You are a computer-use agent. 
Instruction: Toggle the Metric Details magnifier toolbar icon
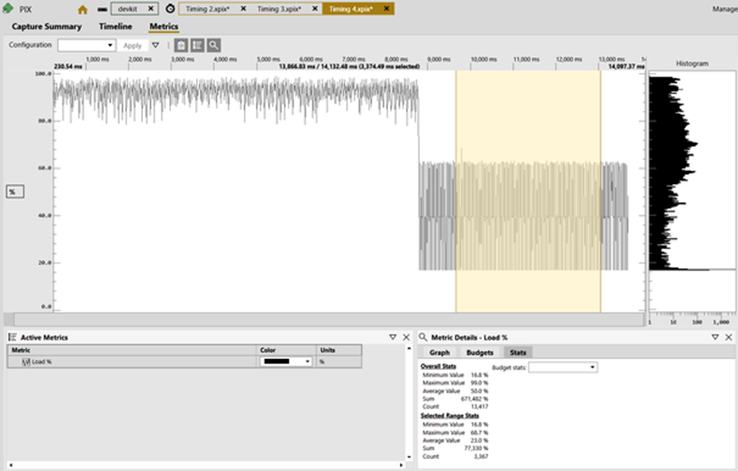[x=214, y=45]
